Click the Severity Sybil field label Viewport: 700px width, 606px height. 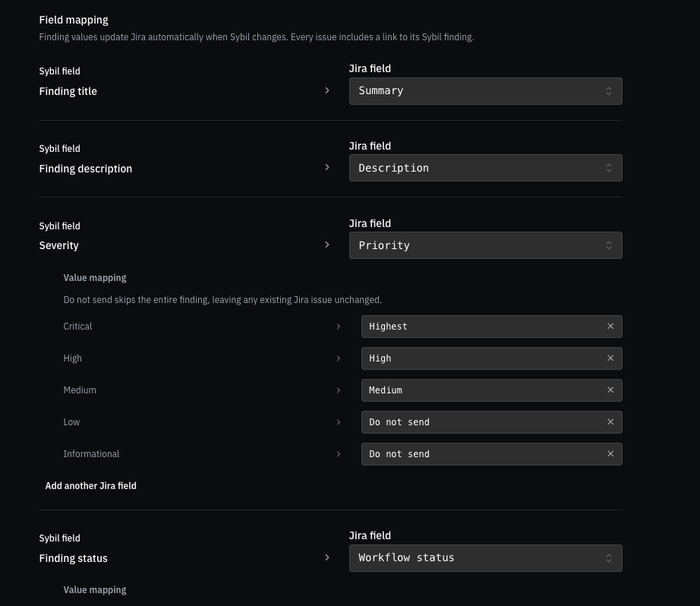(x=59, y=245)
